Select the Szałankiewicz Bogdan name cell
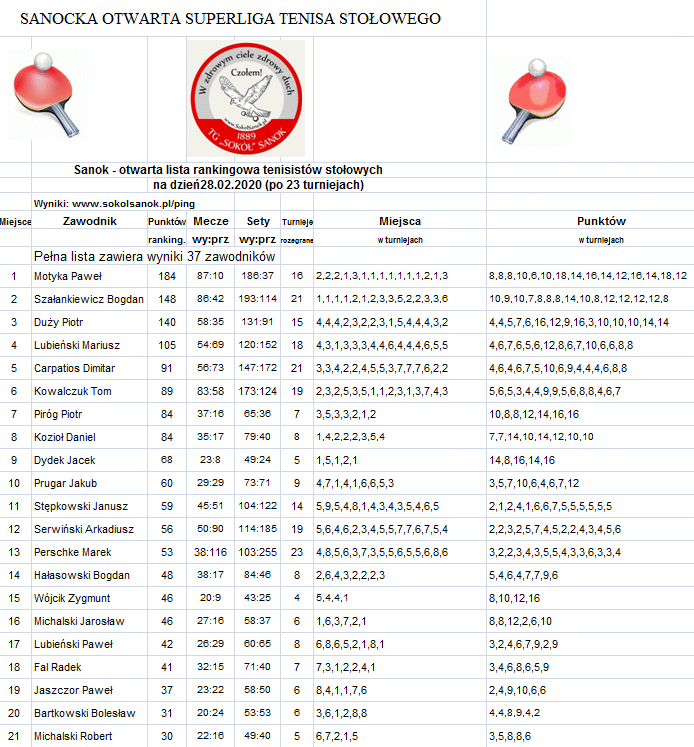The image size is (694, 747). pos(90,299)
